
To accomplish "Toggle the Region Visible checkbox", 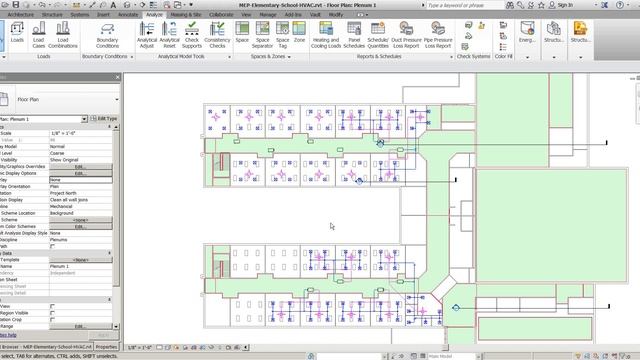I will (52, 313).
